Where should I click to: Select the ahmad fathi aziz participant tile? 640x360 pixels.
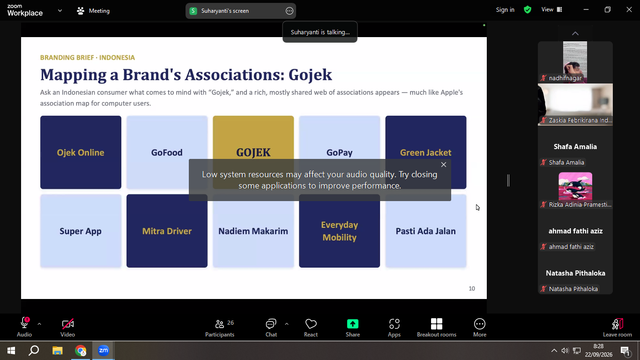pos(575,231)
